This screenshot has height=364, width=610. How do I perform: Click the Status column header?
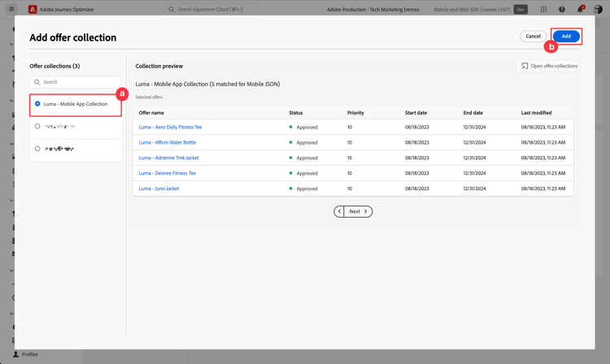(x=296, y=113)
